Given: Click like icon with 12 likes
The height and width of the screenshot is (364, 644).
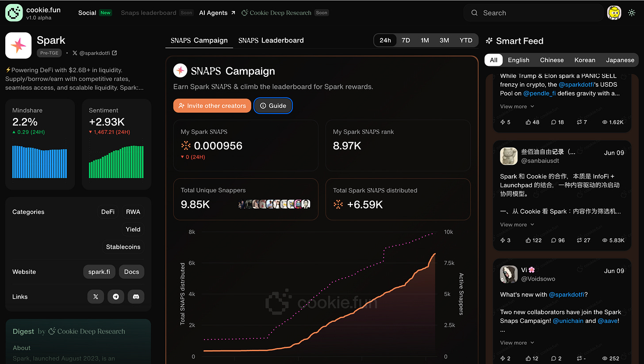Looking at the screenshot, I should point(528,359).
